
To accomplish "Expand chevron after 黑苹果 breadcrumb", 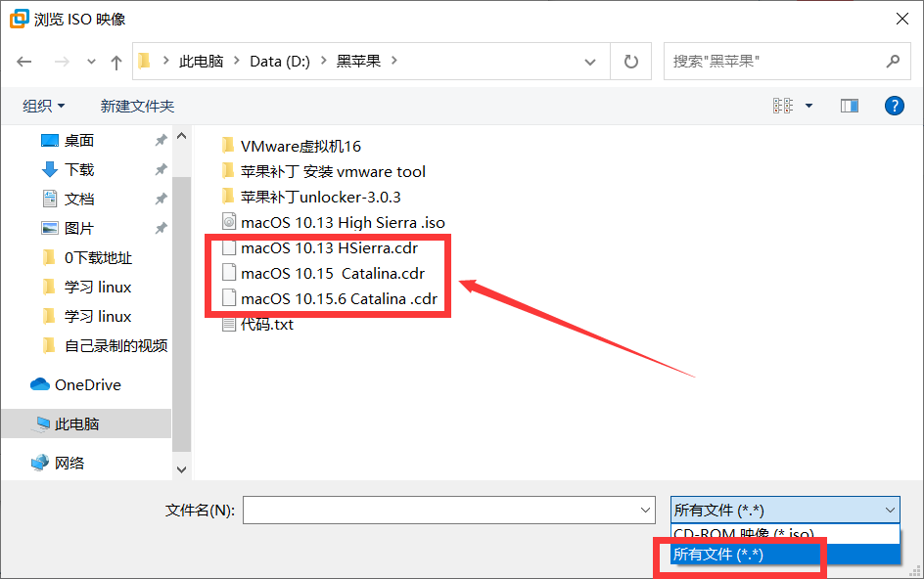I will click(393, 61).
